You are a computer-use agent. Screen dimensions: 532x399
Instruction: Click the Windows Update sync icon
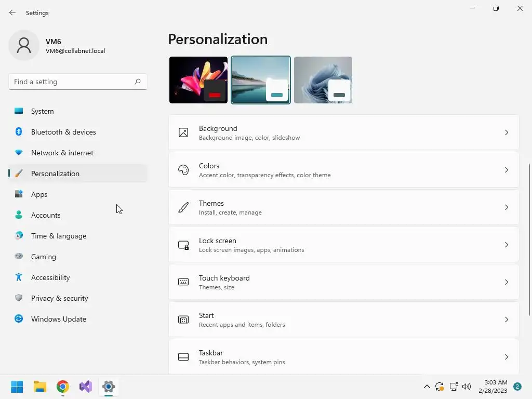coord(19,318)
